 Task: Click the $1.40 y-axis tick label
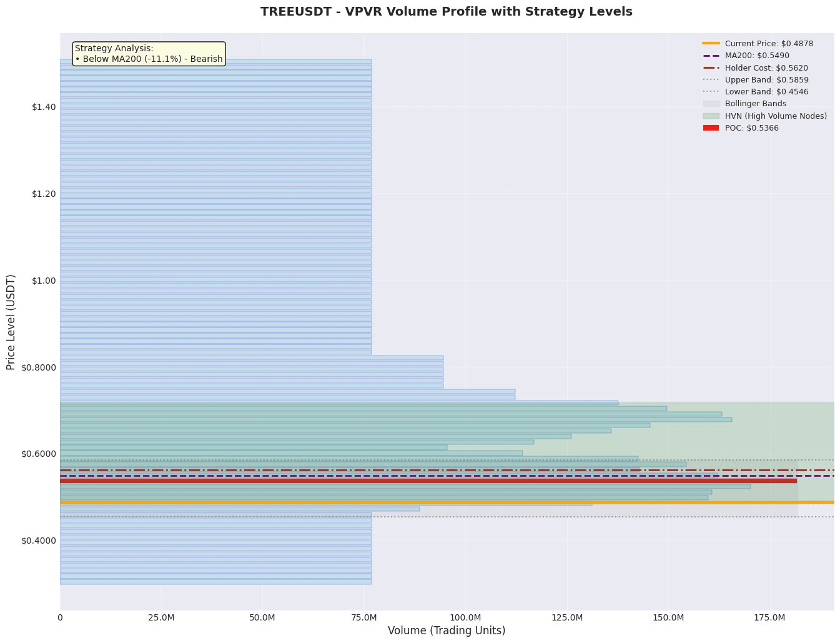tap(44, 107)
